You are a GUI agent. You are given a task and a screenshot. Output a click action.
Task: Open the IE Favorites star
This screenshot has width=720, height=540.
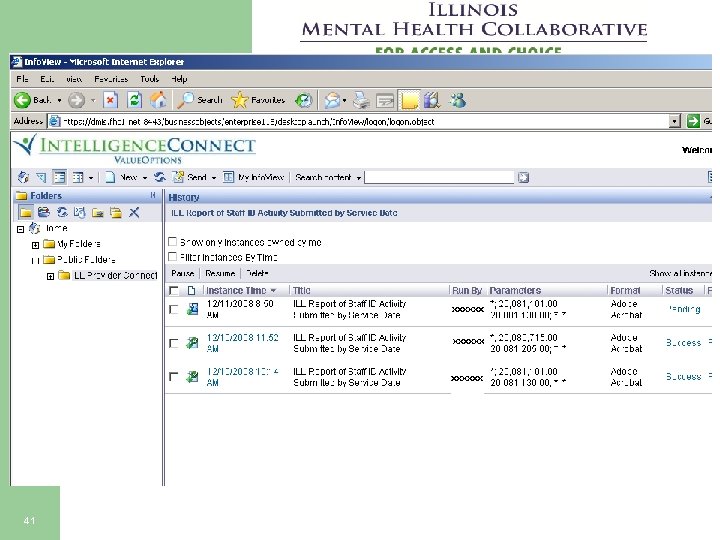258,100
